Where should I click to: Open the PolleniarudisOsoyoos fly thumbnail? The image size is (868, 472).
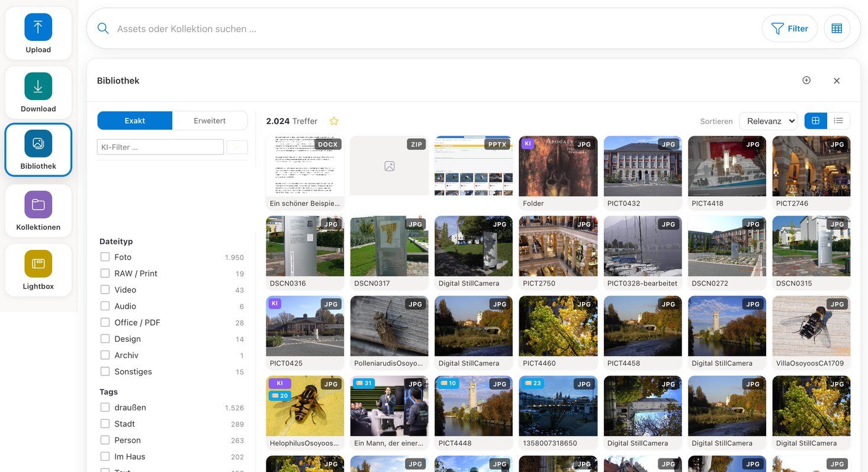[389, 326]
